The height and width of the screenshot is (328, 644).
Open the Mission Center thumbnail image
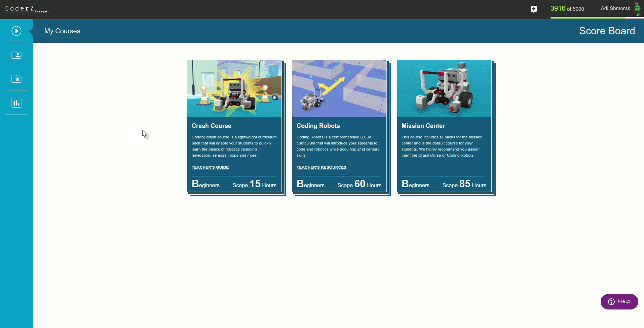tap(444, 89)
